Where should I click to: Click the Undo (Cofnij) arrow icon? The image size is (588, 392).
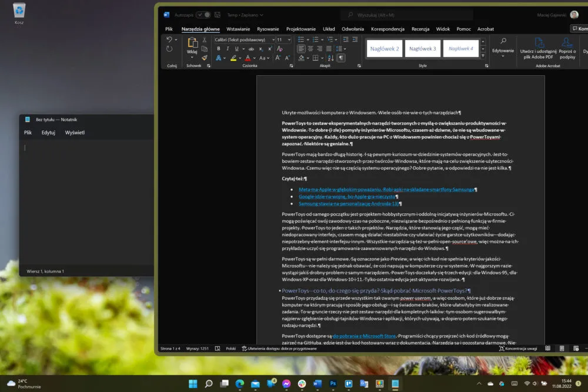tap(169, 39)
